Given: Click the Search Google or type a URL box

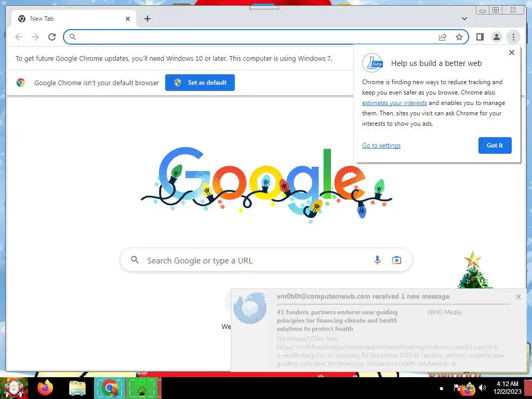Looking at the screenshot, I should pyautogui.click(x=266, y=260).
